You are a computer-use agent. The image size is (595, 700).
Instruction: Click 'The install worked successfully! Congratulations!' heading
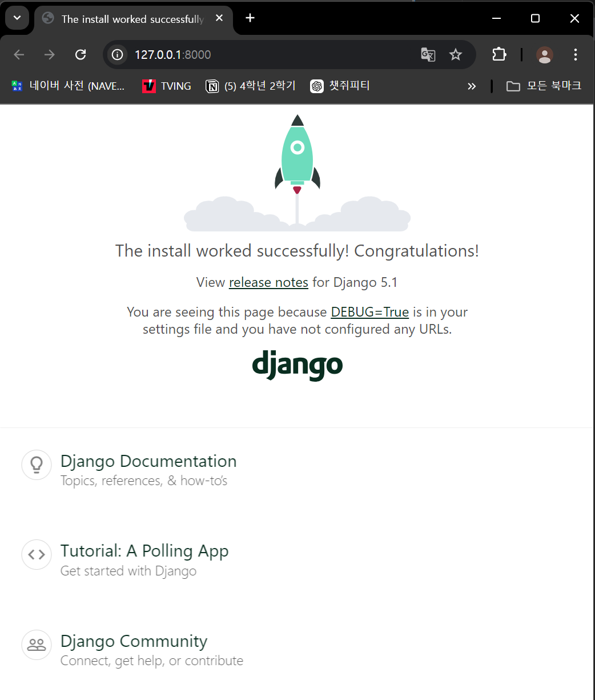click(297, 251)
